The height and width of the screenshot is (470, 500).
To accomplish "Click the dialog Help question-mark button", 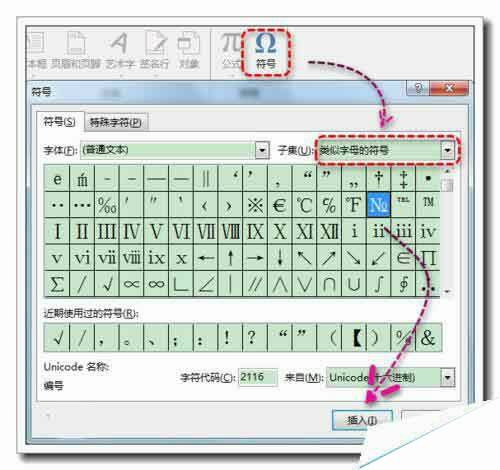I will pyautogui.click(x=418, y=88).
